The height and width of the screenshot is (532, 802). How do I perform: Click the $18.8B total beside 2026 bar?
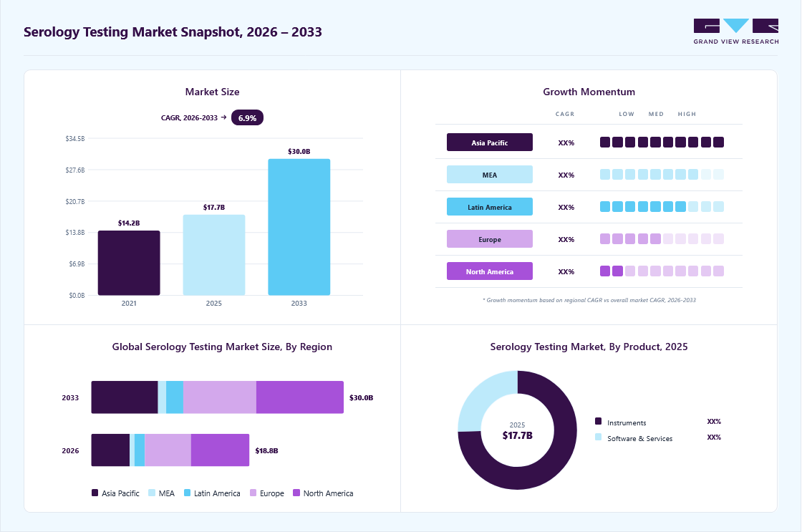click(266, 450)
